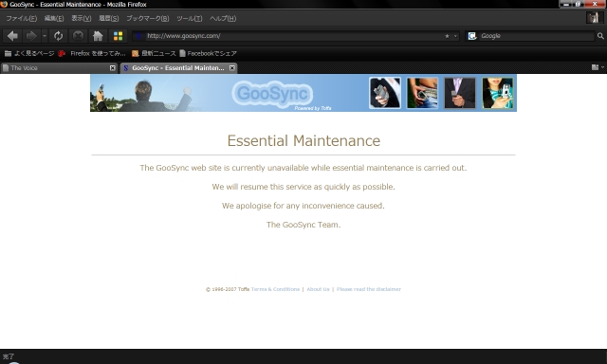607x364 pixels.
Task: Open the よく見るページ bookmark folder
Action: [x=29, y=53]
